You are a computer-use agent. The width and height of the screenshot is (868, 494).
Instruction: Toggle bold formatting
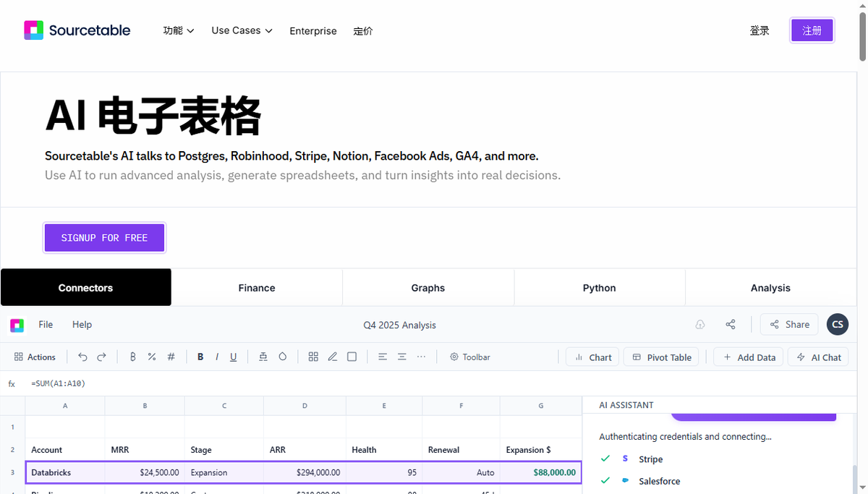pos(200,357)
